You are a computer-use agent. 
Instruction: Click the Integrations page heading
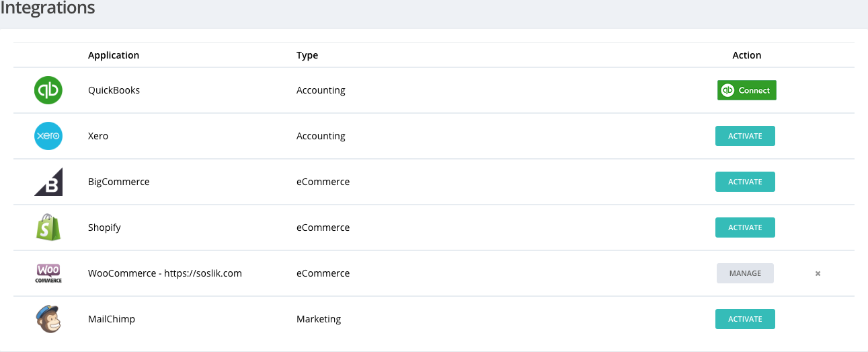coord(47,9)
